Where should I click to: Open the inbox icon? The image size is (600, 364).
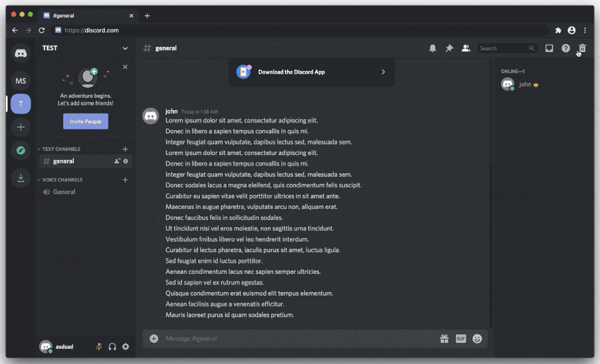pyautogui.click(x=549, y=48)
